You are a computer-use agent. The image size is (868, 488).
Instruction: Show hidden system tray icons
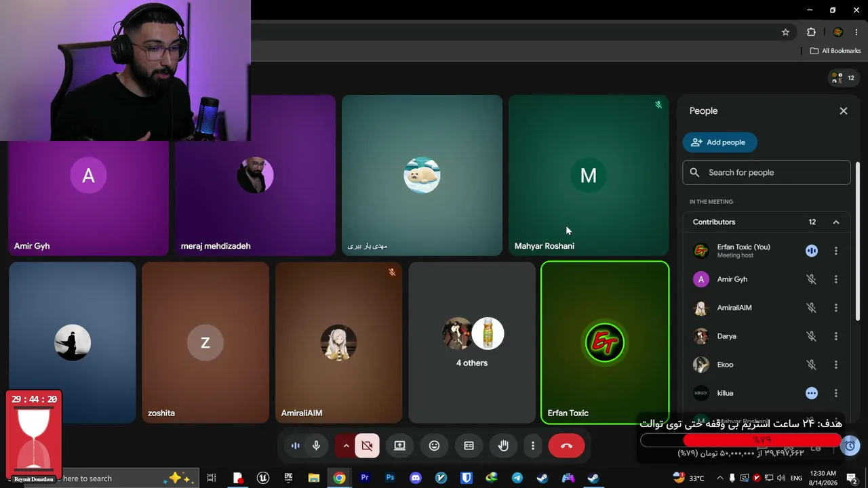[x=720, y=479]
